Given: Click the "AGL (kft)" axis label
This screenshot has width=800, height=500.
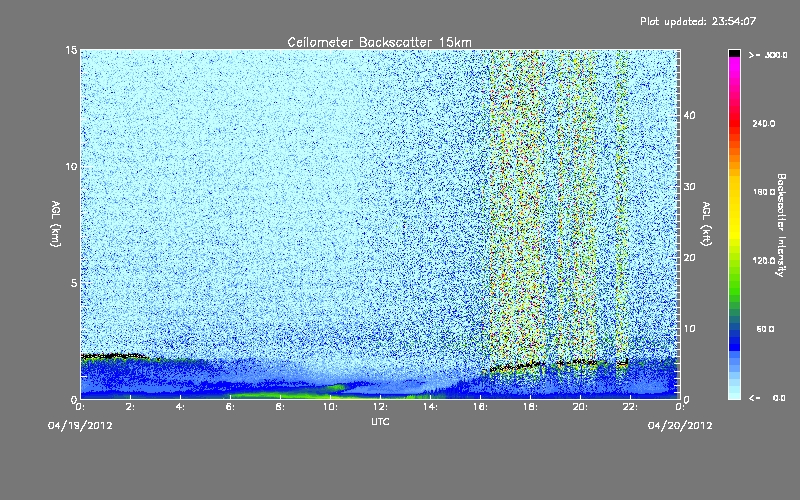Looking at the screenshot, I should [706, 224].
